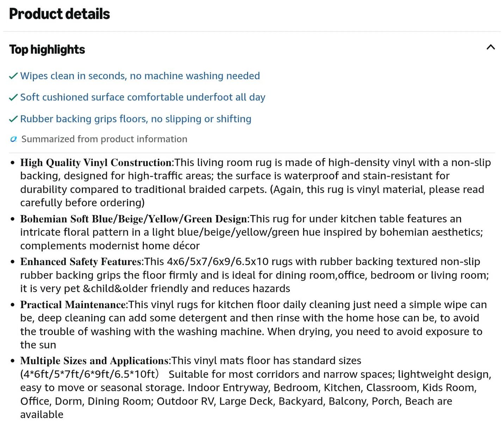
Task: Click the Top highlights heading
Action: click(x=47, y=50)
